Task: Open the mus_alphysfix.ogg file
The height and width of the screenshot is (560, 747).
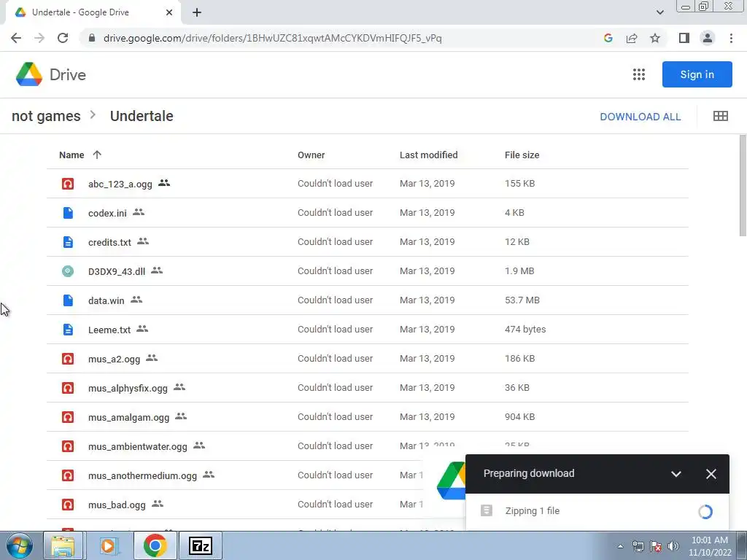Action: [128, 388]
